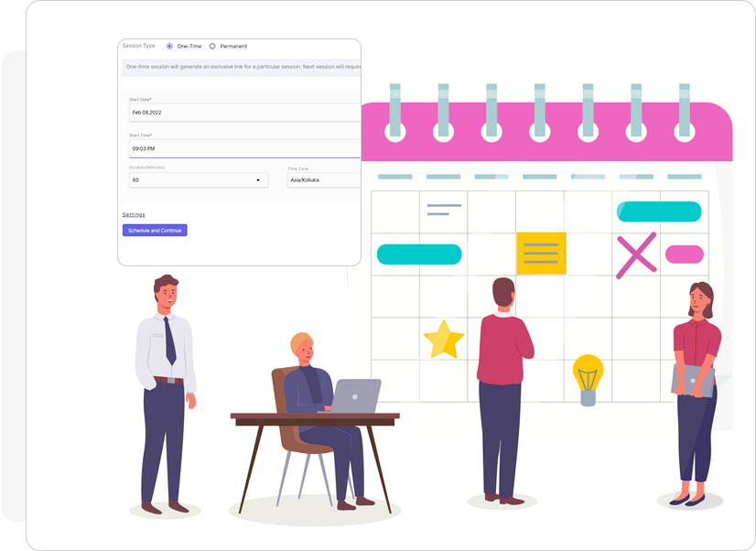This screenshot has height=551, width=756.
Task: Click the pink calendar header bar
Action: pyautogui.click(x=549, y=133)
